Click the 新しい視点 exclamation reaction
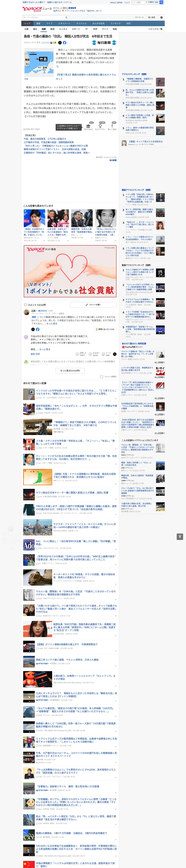The image size is (186, 868). coord(112,127)
